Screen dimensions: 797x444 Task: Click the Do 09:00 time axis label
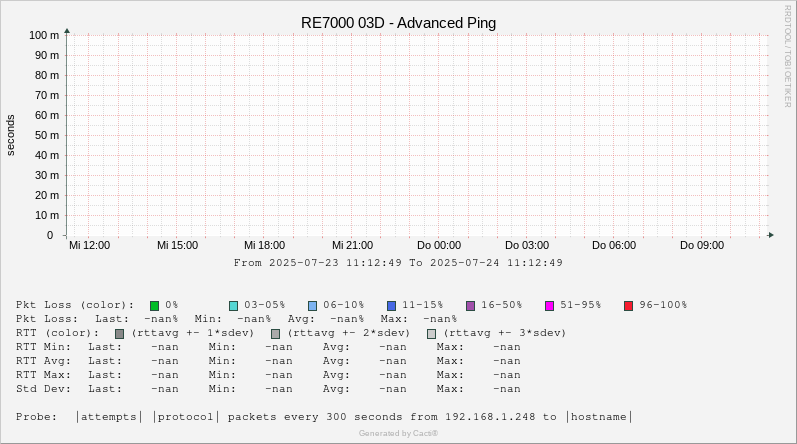tap(702, 245)
